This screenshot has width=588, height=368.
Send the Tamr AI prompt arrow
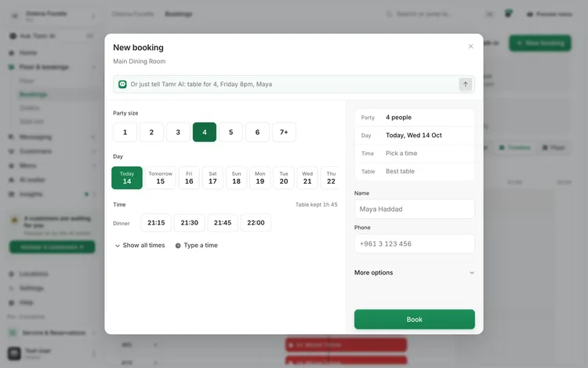[465, 84]
